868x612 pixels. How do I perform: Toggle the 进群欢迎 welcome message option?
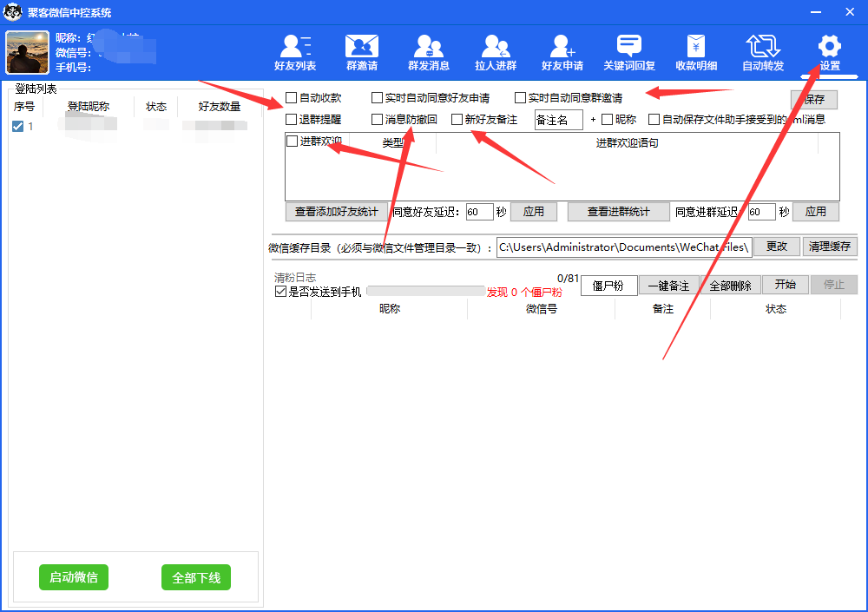292,141
